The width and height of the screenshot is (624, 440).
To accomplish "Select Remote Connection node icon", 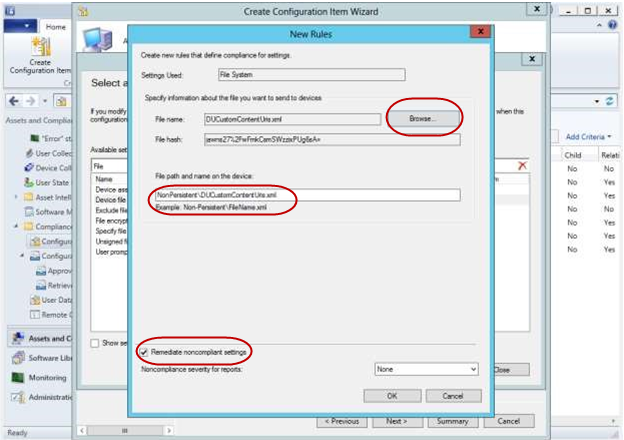I will pos(35,315).
